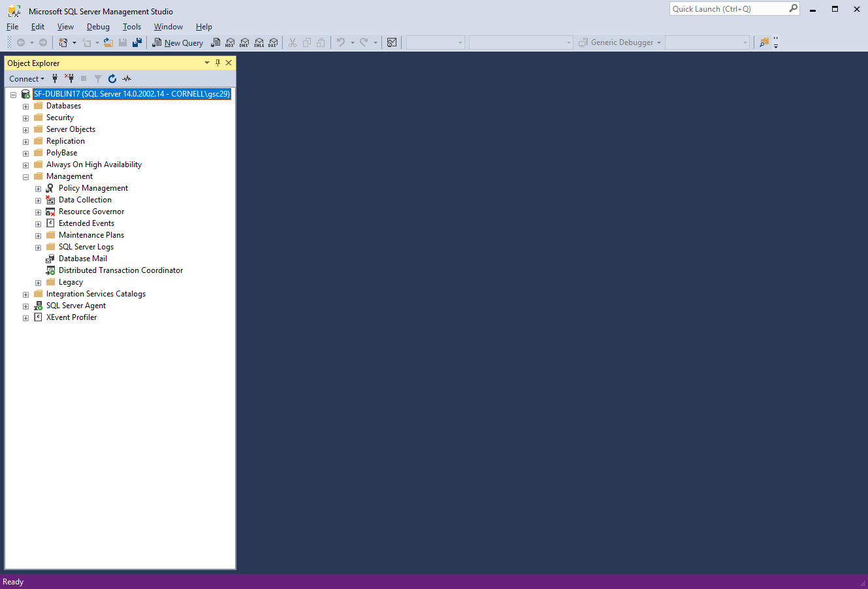
Task: Collapse the SF-DUBLIN17 server node
Action: 13,95
